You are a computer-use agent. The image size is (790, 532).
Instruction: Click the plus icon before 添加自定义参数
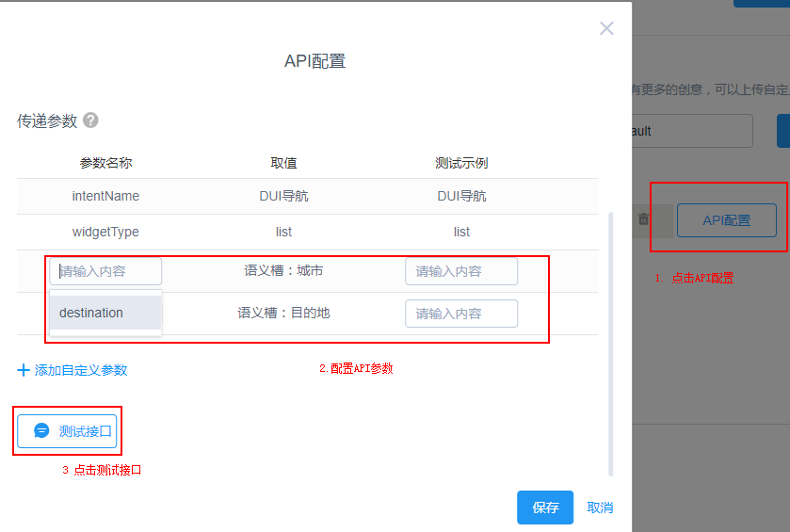[24, 370]
